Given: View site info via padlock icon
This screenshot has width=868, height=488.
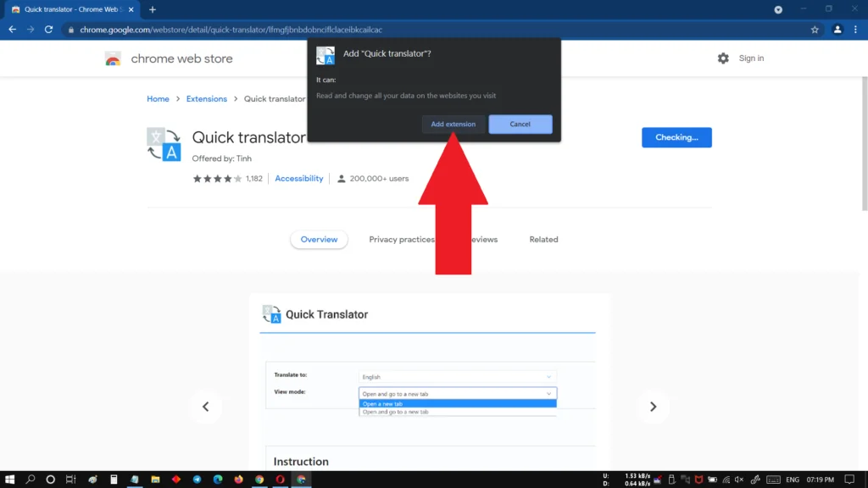Looking at the screenshot, I should tap(71, 30).
